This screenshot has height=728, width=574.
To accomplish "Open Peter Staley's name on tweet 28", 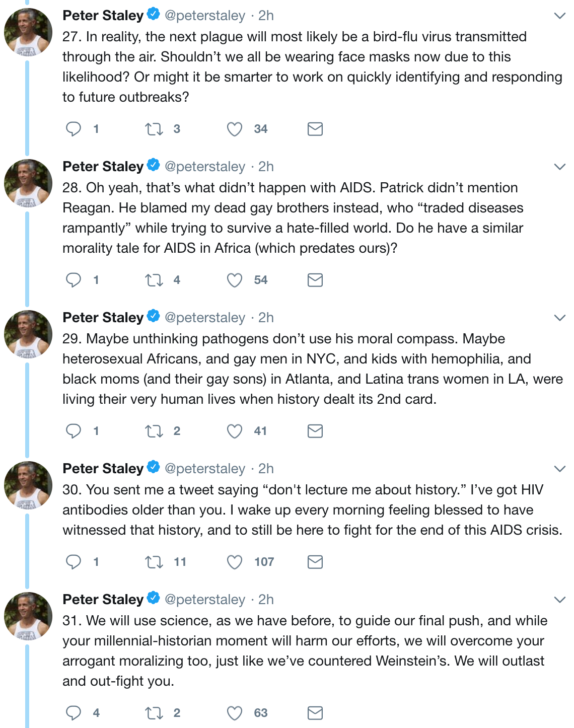I will pyautogui.click(x=103, y=167).
